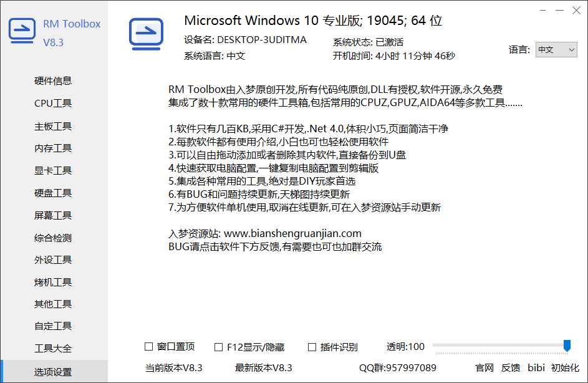
Task: Open the 烤机工具 category
Action: (x=53, y=282)
